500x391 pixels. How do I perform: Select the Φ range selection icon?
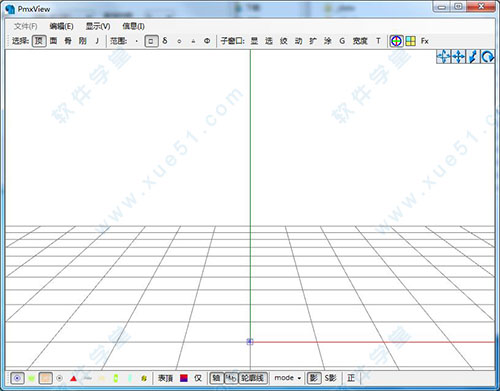point(207,41)
